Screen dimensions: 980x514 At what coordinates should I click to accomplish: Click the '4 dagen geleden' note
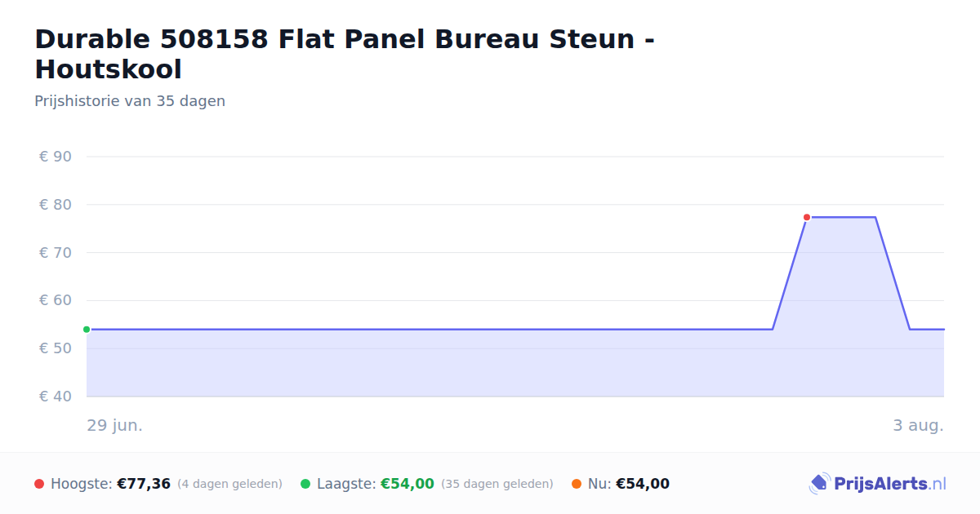(229, 484)
